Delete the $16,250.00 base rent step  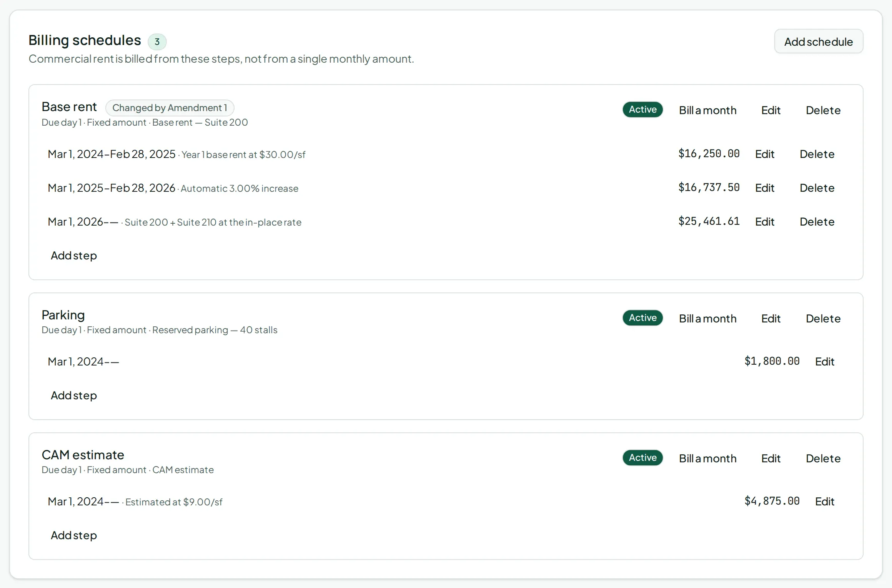[x=817, y=154]
